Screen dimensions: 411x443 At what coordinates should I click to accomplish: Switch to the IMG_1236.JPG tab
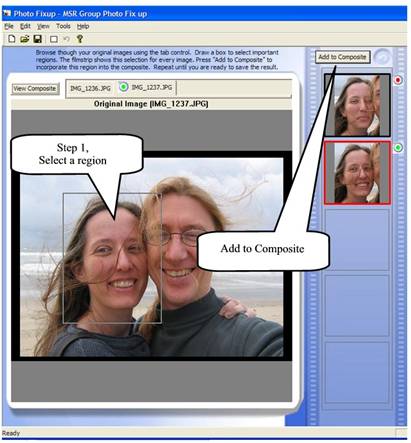click(90, 88)
